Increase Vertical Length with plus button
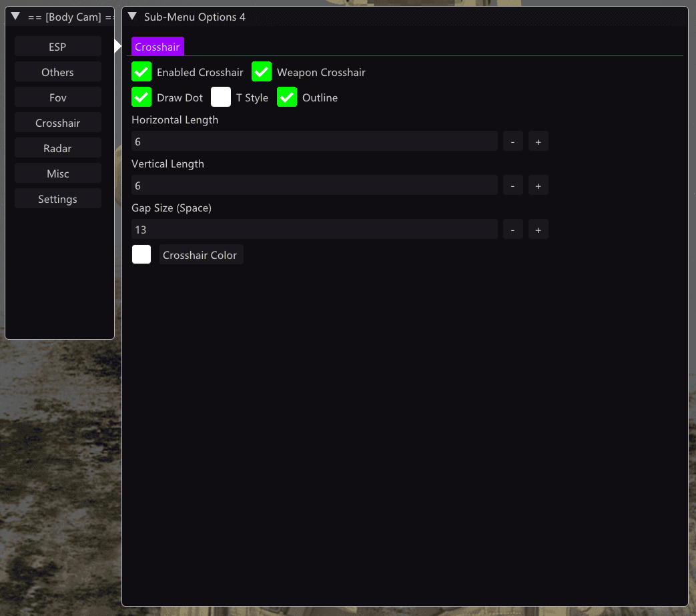Viewport: 696px width, 616px height. [538, 186]
